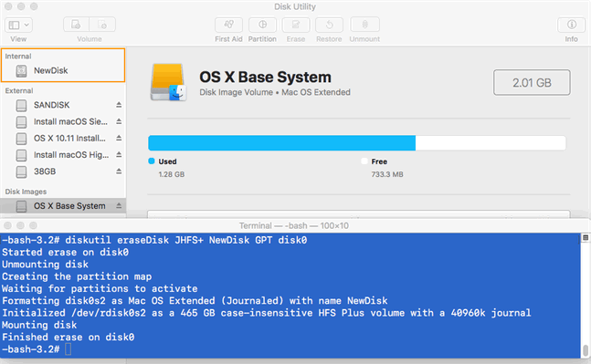Viewport: 591px width, 364px height.
Task: Click the Terminal scrollbar
Action: pyautogui.click(x=586, y=350)
